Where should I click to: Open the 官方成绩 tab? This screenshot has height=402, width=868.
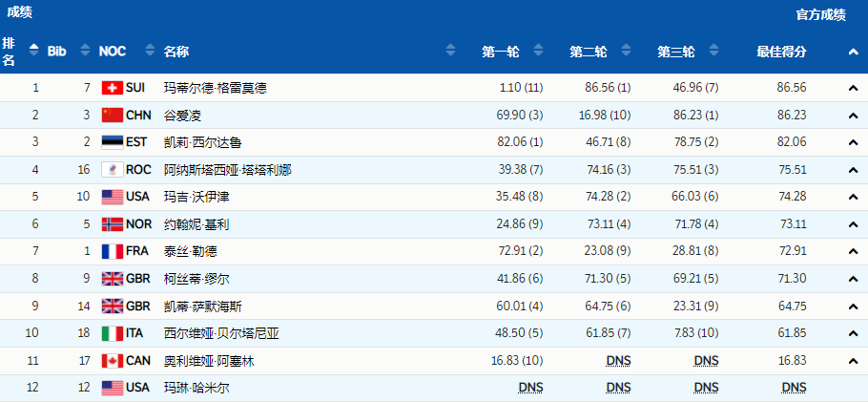[820, 15]
